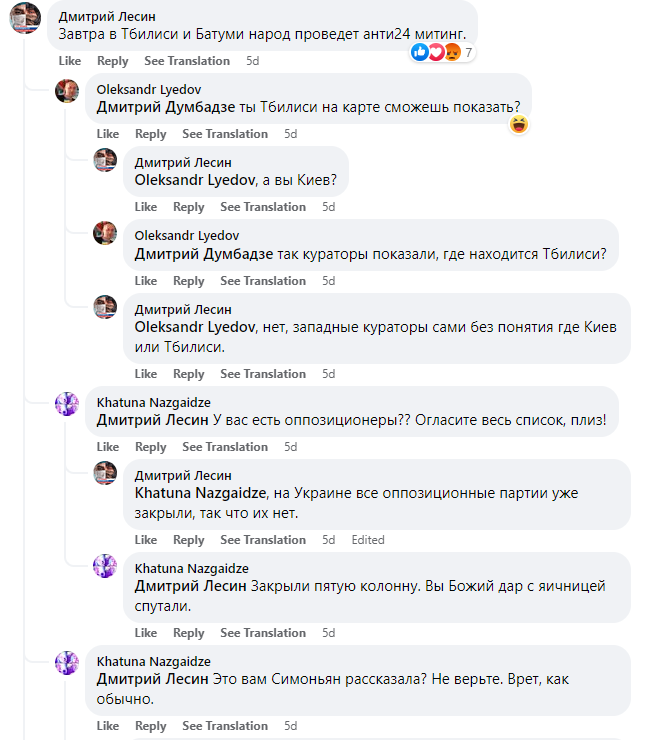Open the reactions summary showing 7 reactions
Screen dimensions: 654x740
click(x=441, y=53)
